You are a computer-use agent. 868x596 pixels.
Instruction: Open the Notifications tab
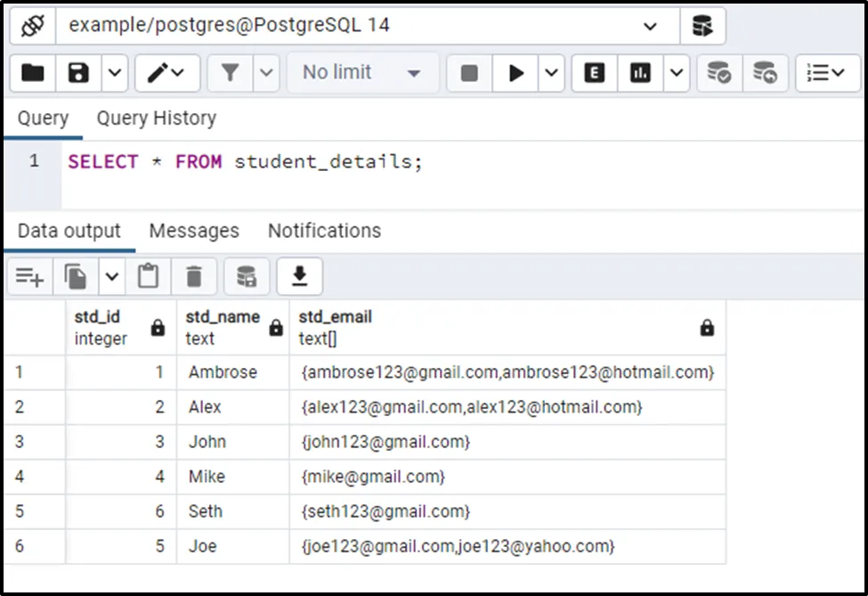(324, 231)
